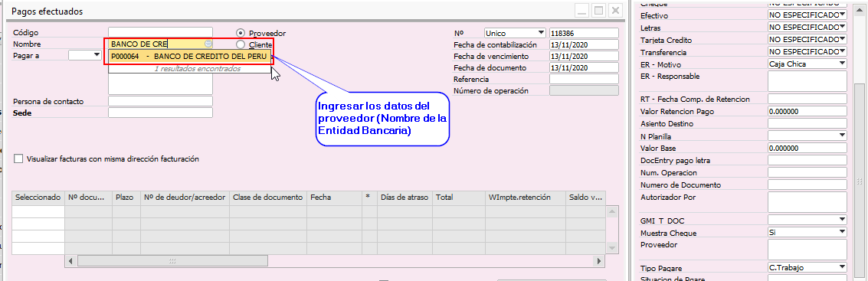The width and height of the screenshot is (868, 281).
Task: Click the Código input field
Action: (161, 33)
